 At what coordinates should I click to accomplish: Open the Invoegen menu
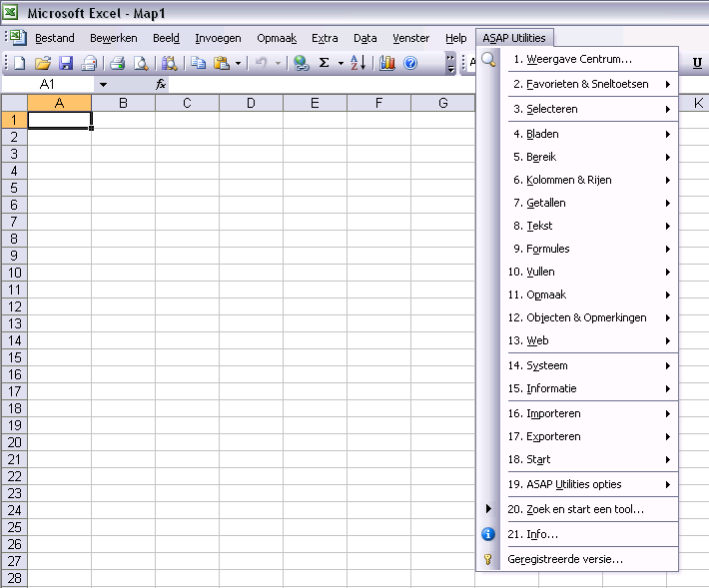pos(218,38)
